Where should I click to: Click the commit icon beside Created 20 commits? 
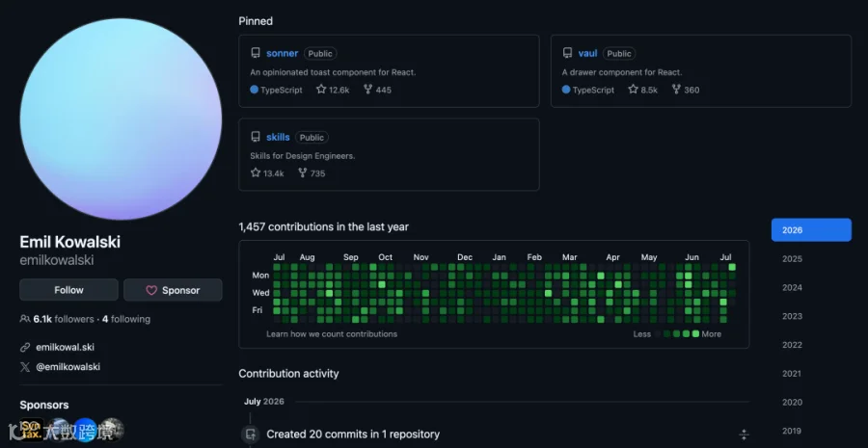[250, 435]
